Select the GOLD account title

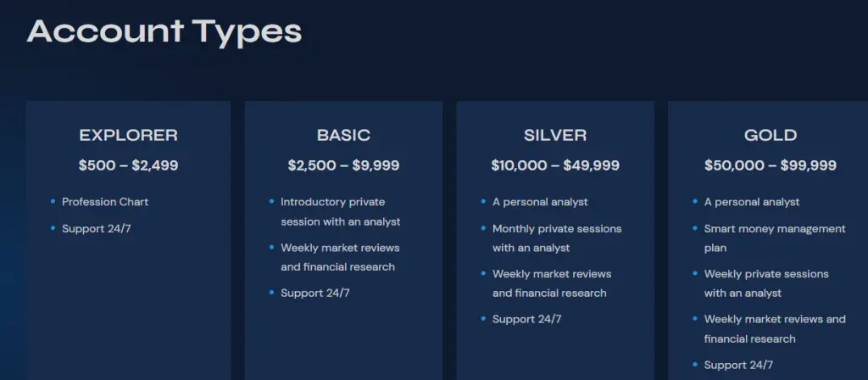tap(771, 135)
